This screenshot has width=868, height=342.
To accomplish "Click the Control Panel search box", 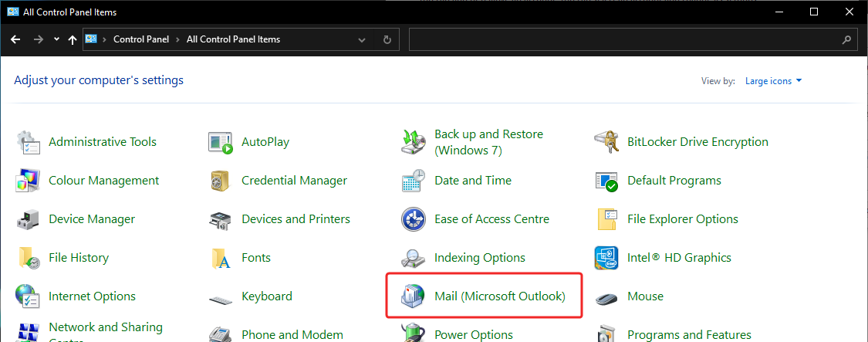I will pyautogui.click(x=625, y=39).
